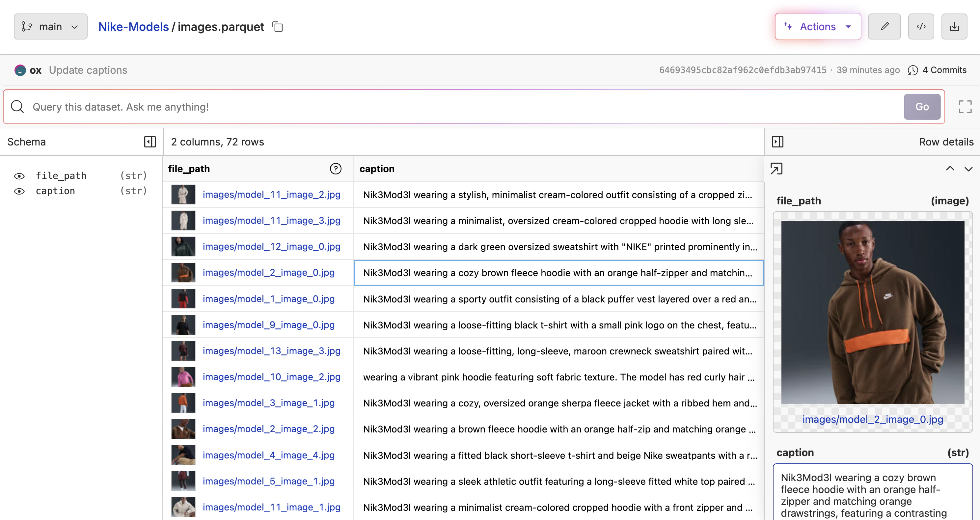Go to the next row using the down chevron
Viewport: 980px width, 520px height.
click(968, 169)
